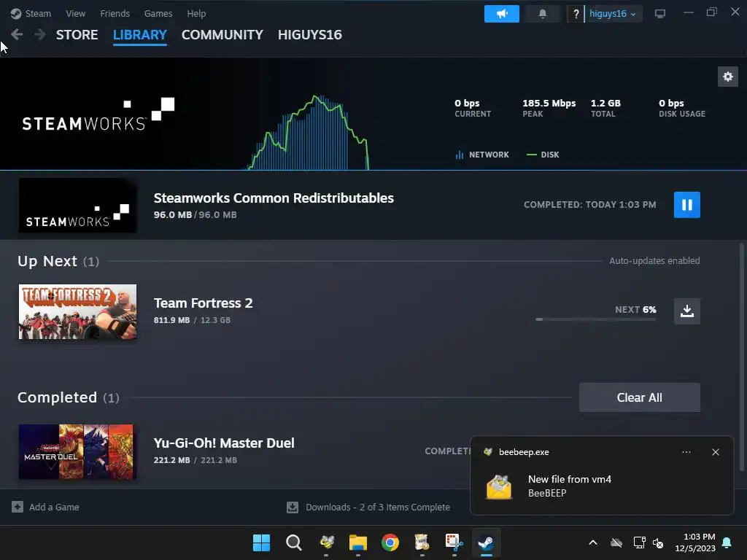Open the Games menu
747x560 pixels.
158,13
